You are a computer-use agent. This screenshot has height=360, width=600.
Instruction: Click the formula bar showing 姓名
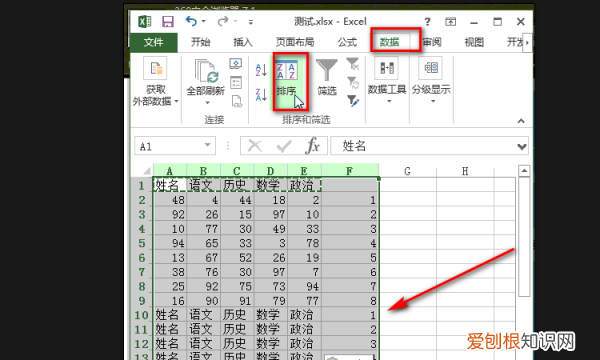pyautogui.click(x=423, y=146)
